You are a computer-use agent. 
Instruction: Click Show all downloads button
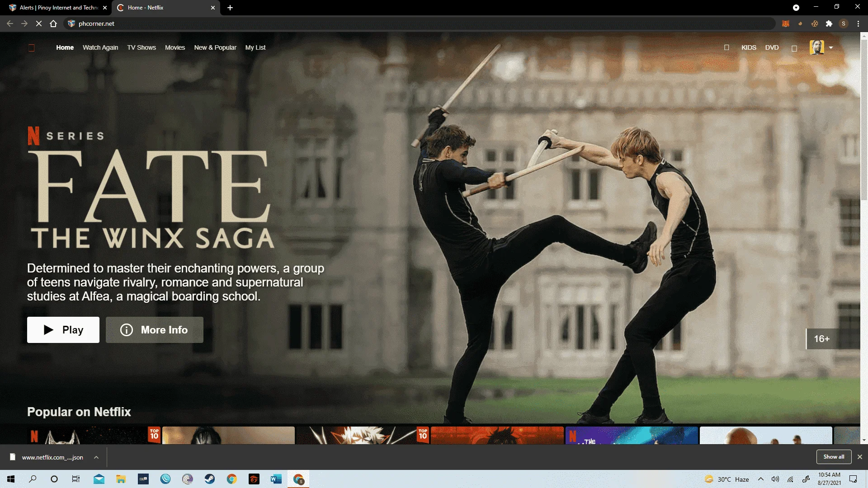click(x=834, y=457)
